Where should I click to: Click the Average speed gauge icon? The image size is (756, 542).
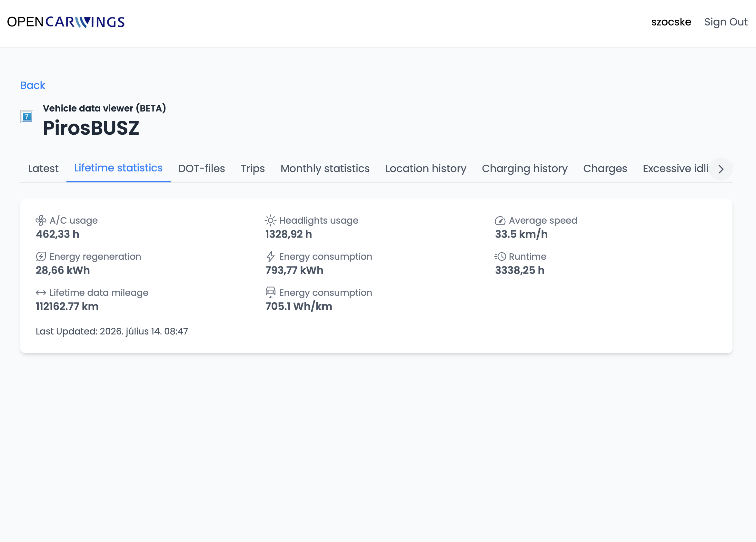pyautogui.click(x=500, y=220)
